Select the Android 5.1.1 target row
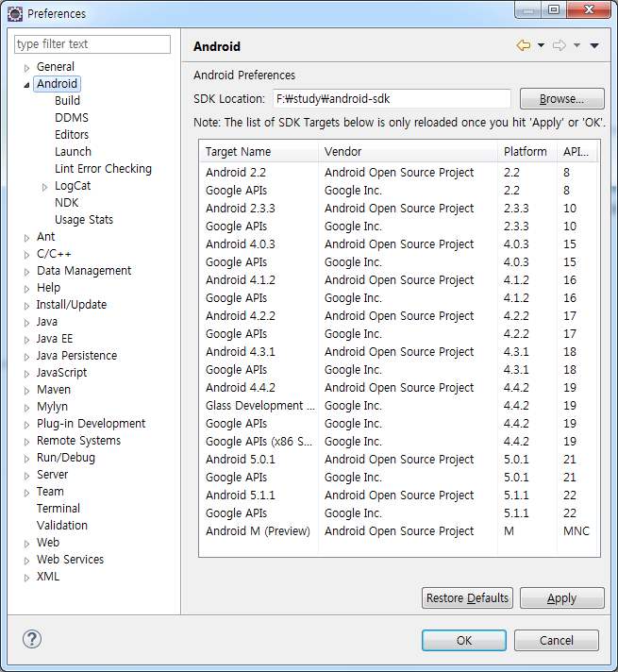The height and width of the screenshot is (672, 618). pyautogui.click(x=398, y=496)
